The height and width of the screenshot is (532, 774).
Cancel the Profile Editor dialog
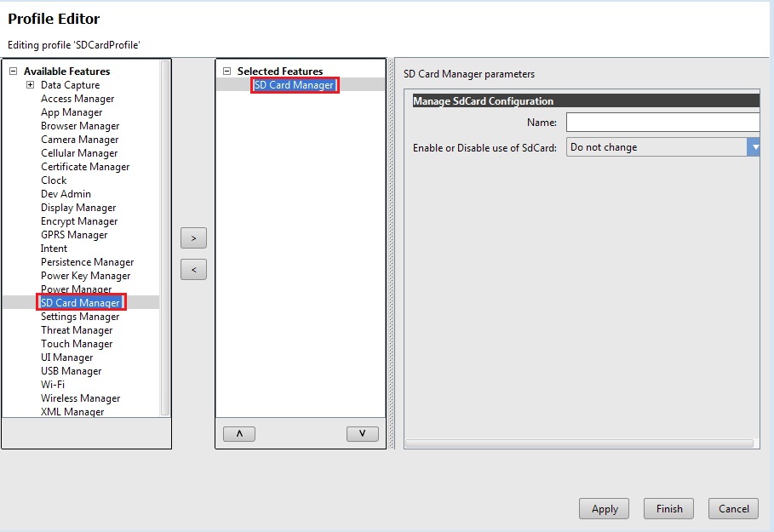[x=733, y=508]
